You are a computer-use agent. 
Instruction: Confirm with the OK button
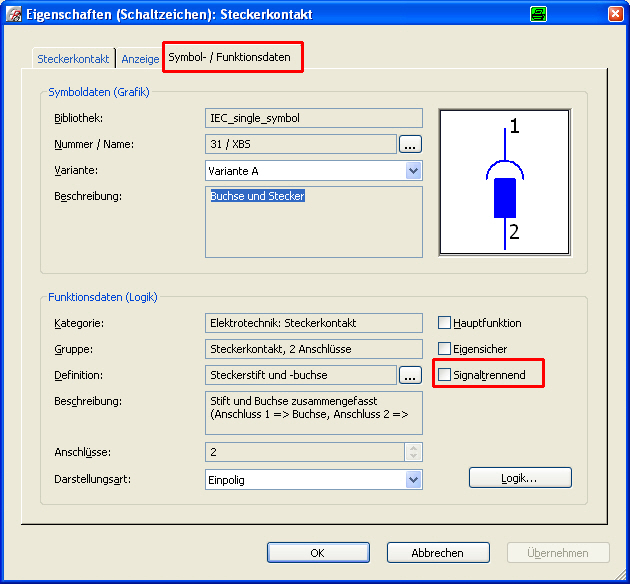coord(318,553)
